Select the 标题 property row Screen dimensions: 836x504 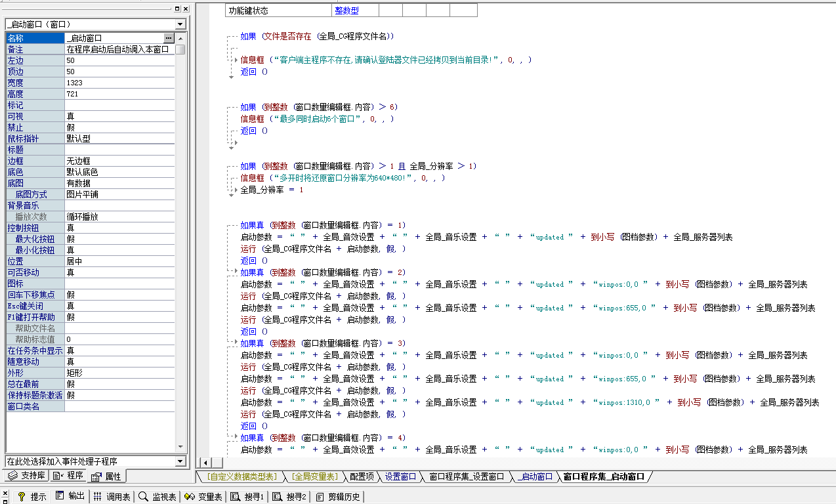[x=91, y=150]
